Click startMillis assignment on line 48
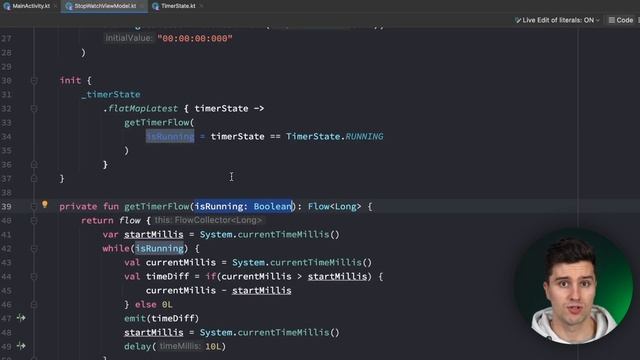640x360 pixels. coord(154,333)
